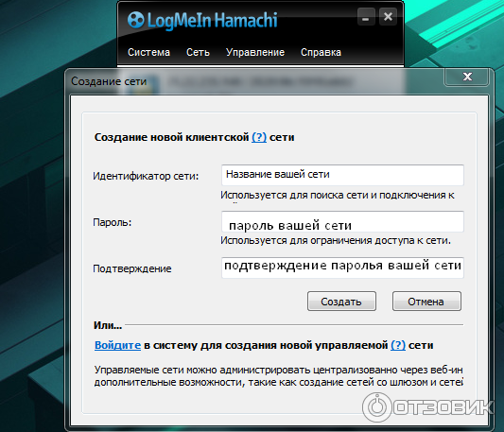Open the (?) help link after управляемой
This screenshot has height=432, width=504.
[398, 345]
